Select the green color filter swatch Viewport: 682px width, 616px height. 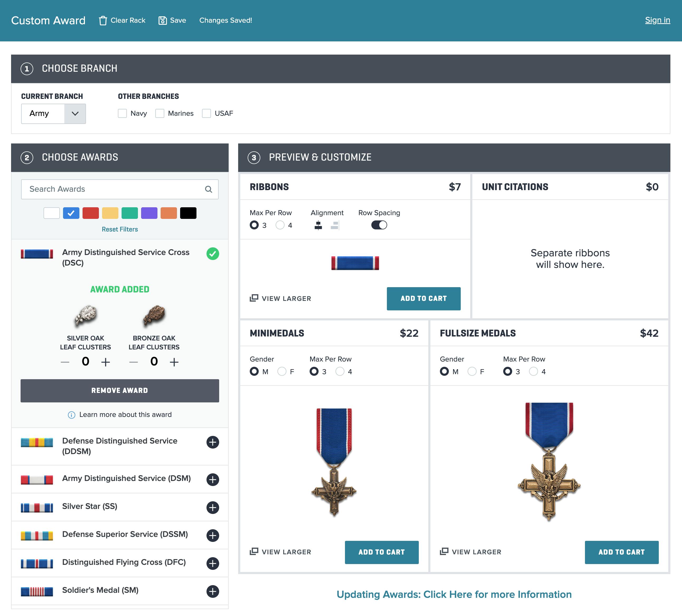click(130, 213)
